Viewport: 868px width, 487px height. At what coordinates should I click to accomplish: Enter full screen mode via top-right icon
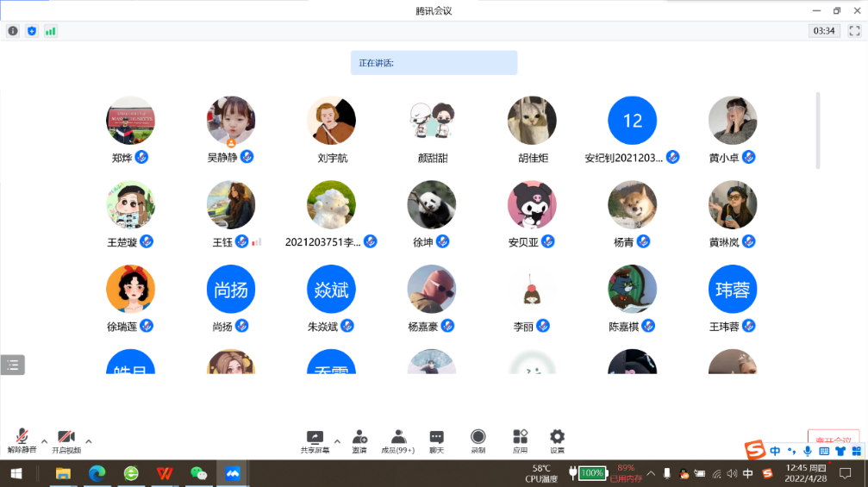click(854, 31)
